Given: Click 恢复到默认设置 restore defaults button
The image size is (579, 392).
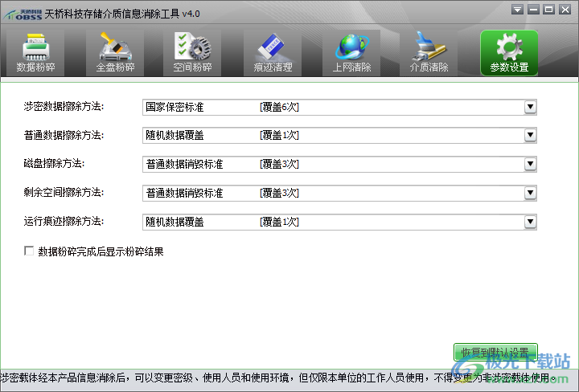Looking at the screenshot, I should 495,352.
